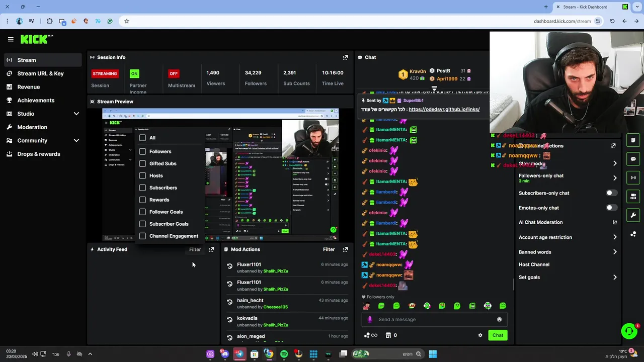This screenshot has height=362, width=644.
Task: Open the Revenue page
Action: click(42, 87)
